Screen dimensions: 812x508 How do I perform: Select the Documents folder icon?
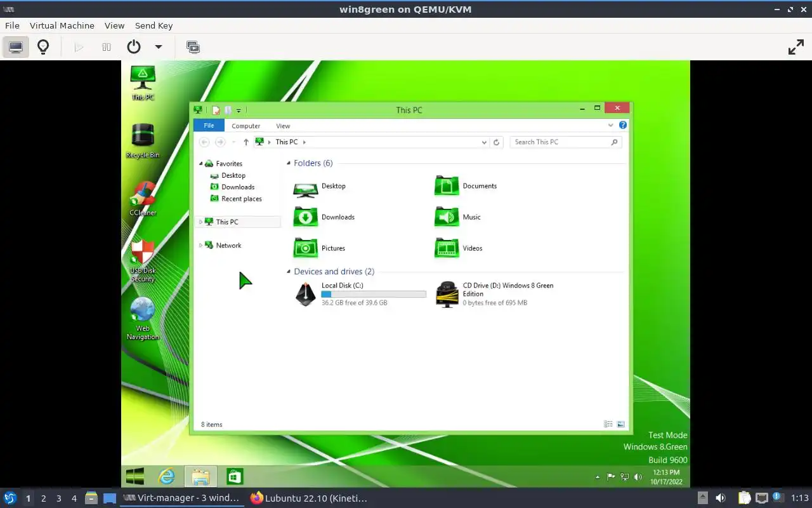click(x=447, y=187)
